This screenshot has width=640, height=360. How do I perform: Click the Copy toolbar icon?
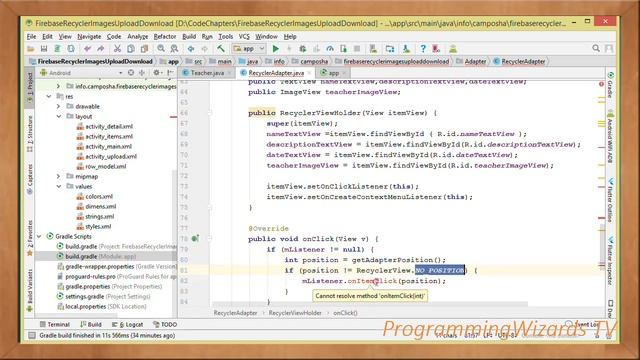click(131, 49)
